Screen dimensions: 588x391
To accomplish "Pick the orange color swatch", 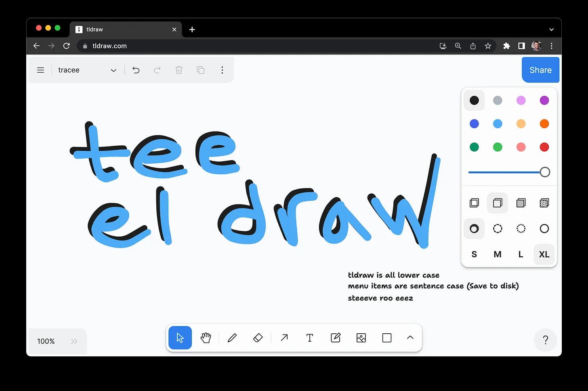I will pos(544,124).
